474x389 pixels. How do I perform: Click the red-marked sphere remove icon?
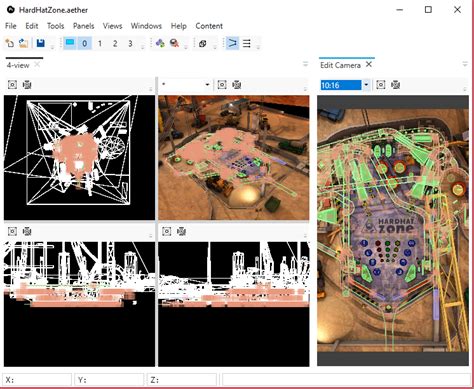[x=174, y=43]
